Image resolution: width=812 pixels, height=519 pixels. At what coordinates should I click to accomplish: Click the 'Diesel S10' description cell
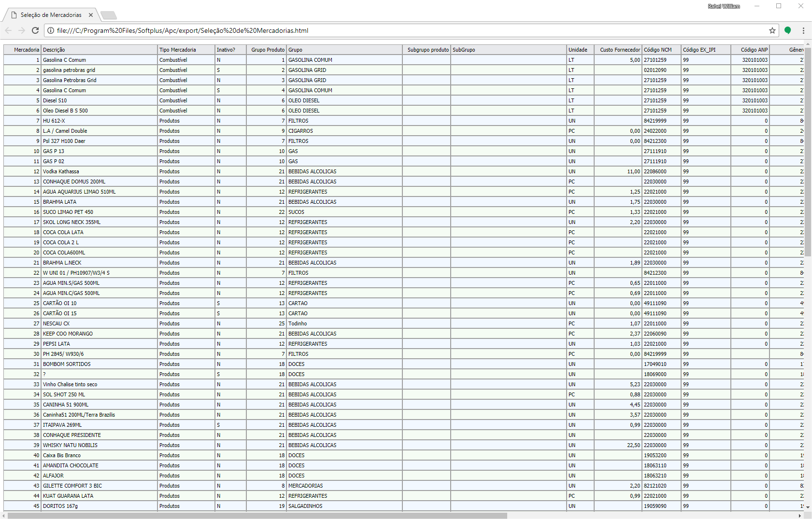(x=100, y=100)
